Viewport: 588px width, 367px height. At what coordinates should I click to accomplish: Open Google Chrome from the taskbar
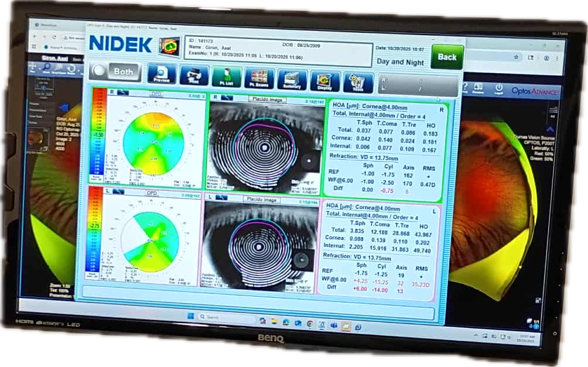[310, 324]
